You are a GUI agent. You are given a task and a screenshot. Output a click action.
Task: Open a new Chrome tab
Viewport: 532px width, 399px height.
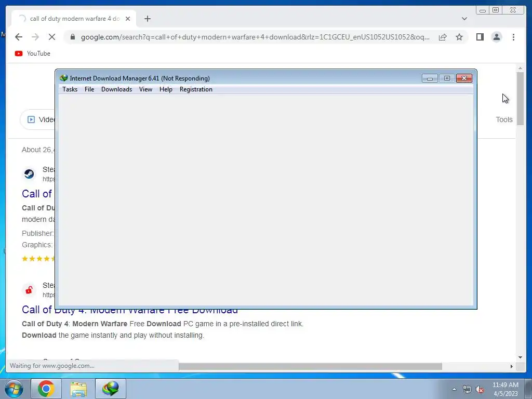point(147,19)
